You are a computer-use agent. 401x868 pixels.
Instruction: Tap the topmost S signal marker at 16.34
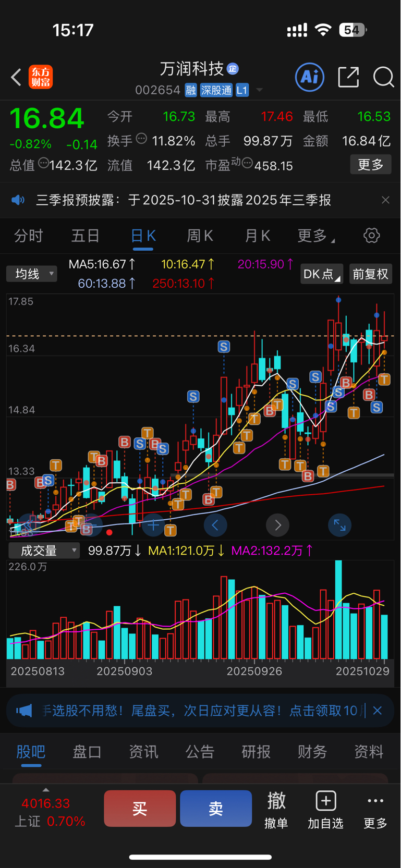pyautogui.click(x=224, y=347)
